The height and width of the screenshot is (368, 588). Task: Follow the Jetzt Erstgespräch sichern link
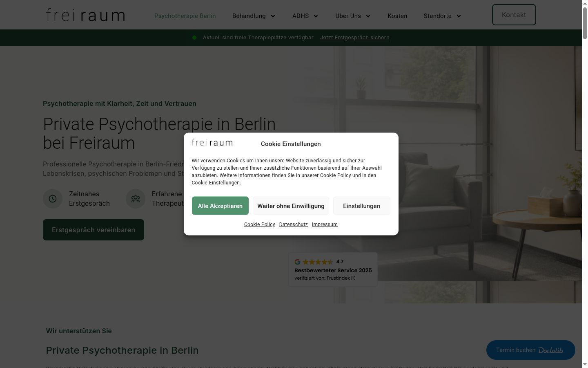(x=355, y=37)
